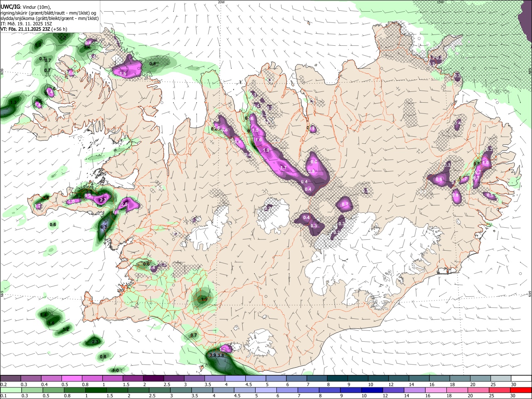Click the '2.3' rain value offshore southwest
The width and height of the screenshot is (532, 399).
click(95, 342)
